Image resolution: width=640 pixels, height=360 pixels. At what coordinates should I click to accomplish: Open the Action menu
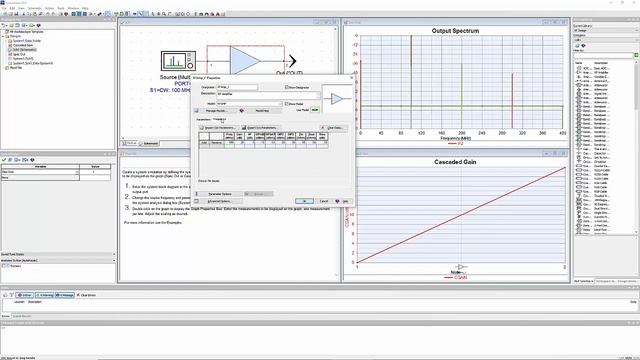click(49, 8)
